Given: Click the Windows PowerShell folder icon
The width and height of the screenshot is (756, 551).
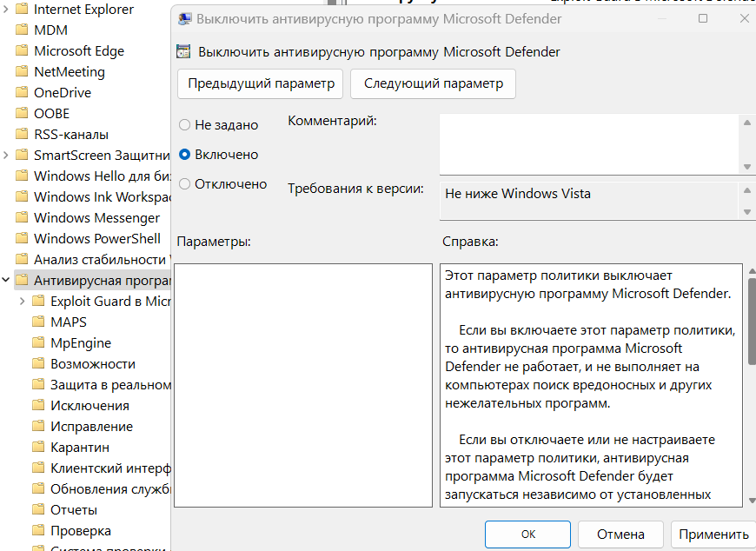Looking at the screenshot, I should [22, 239].
